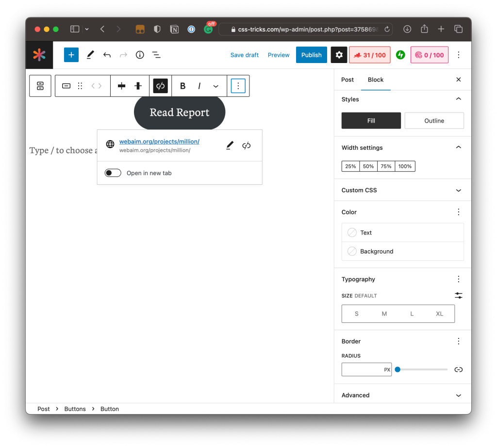Edit the link with the pencil icon
The image size is (497, 448).
(230, 145)
